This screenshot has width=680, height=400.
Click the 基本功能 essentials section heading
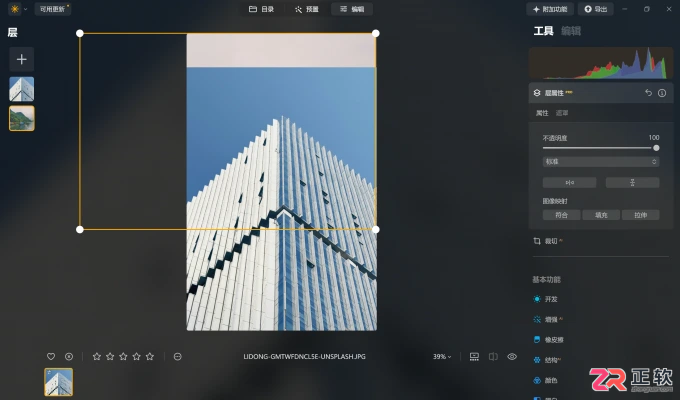click(x=546, y=280)
